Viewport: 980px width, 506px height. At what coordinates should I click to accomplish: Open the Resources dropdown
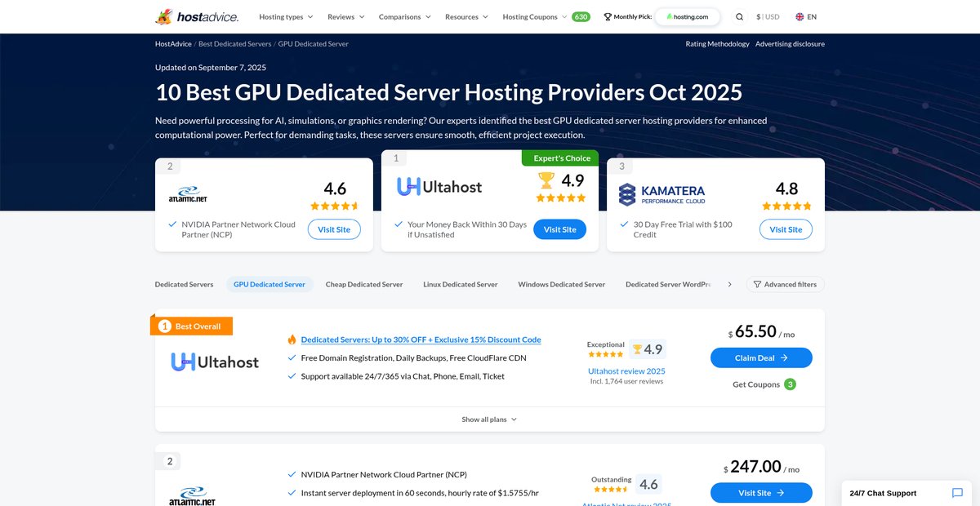coord(466,16)
